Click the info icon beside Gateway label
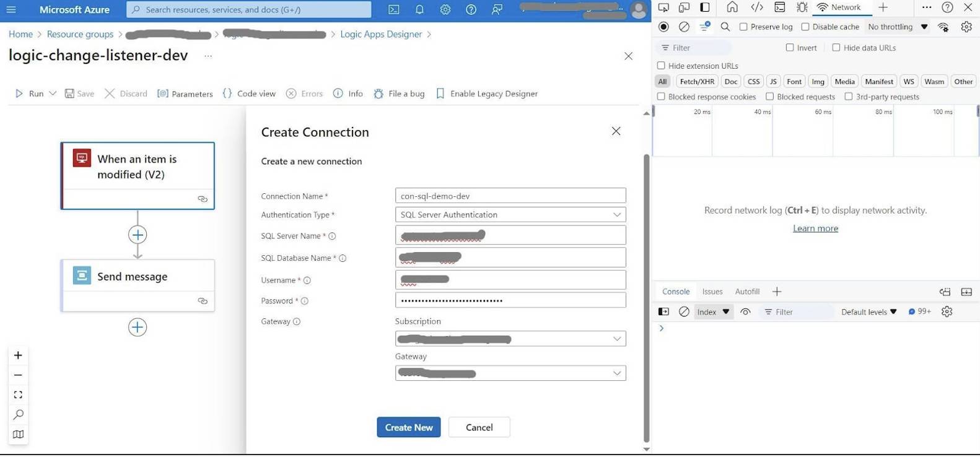 pos(296,321)
